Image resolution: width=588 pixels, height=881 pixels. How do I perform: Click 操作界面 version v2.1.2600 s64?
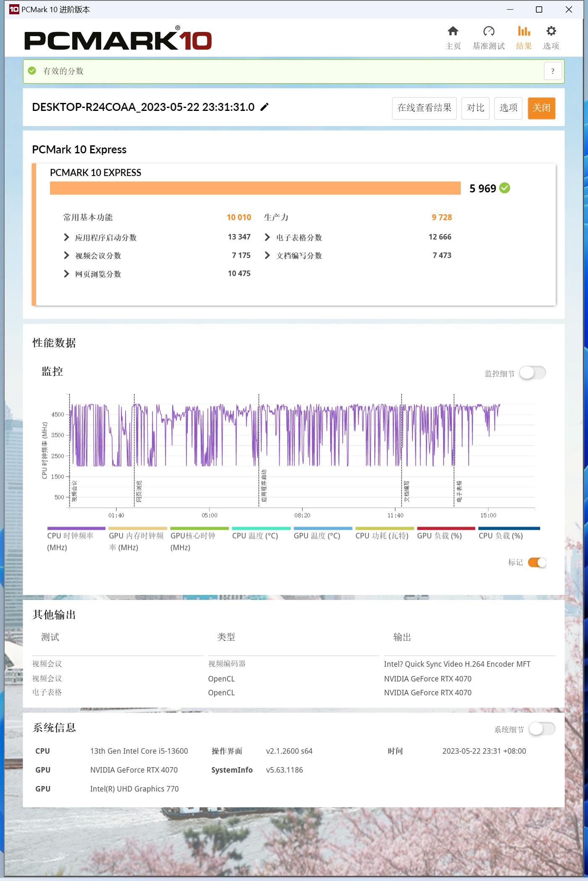point(289,751)
